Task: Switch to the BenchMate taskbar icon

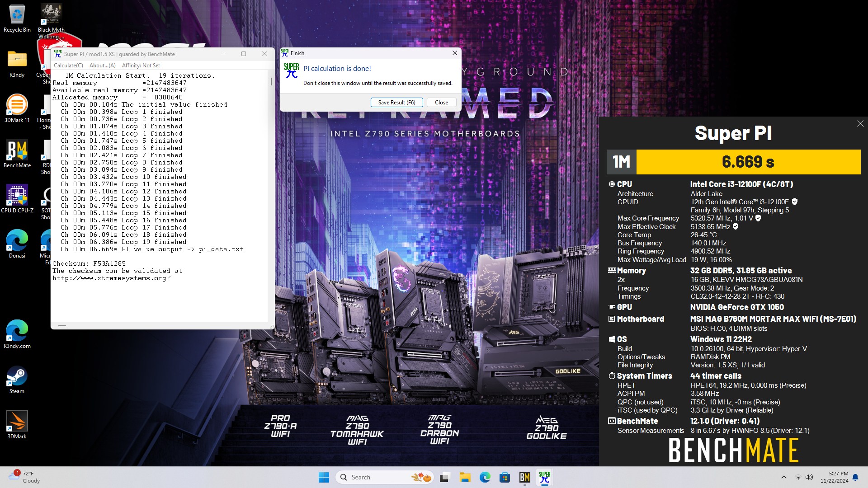Action: (524, 477)
